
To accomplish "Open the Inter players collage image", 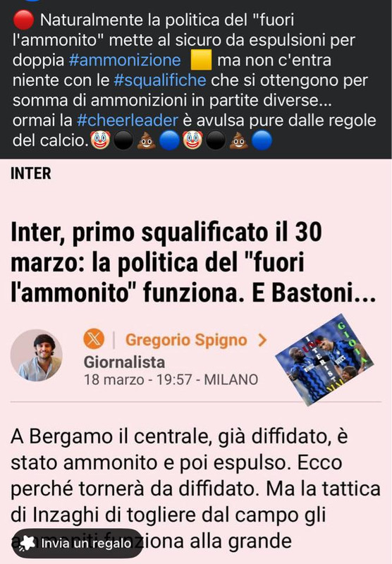I will click(x=325, y=360).
